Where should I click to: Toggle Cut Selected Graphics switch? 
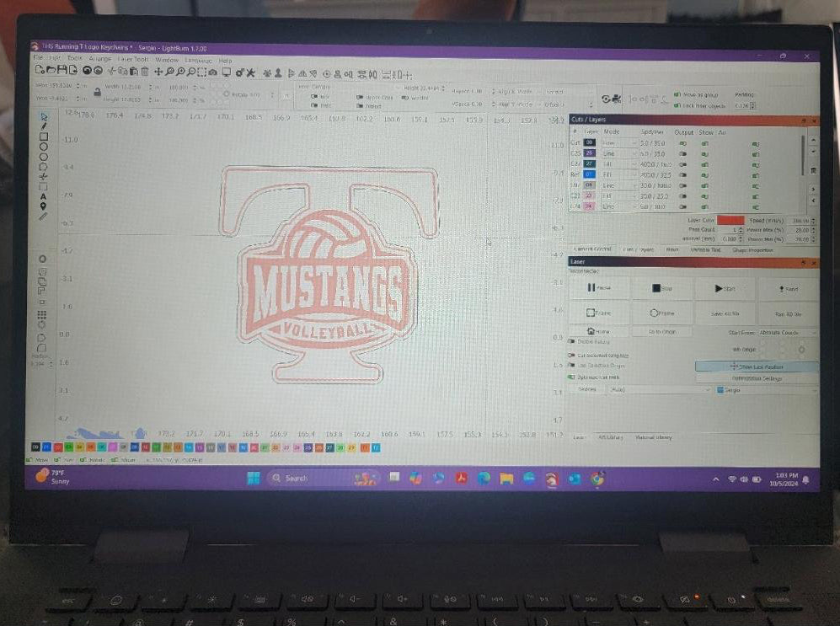click(572, 355)
